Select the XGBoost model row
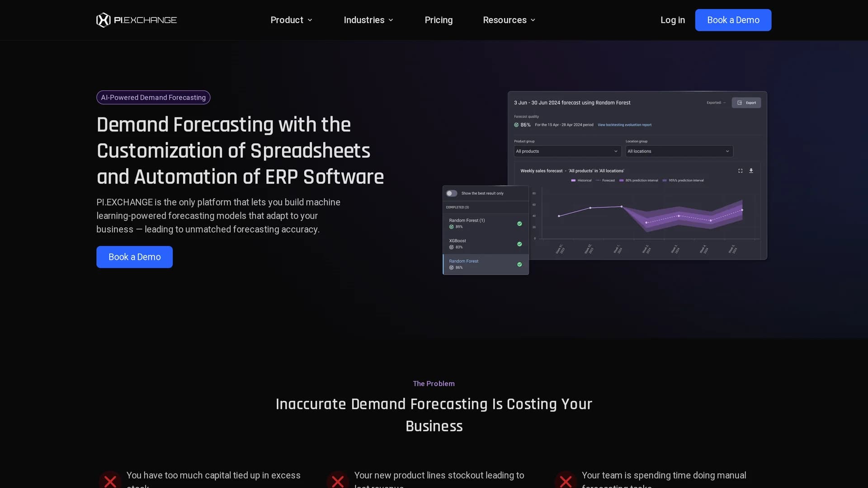 tap(486, 244)
